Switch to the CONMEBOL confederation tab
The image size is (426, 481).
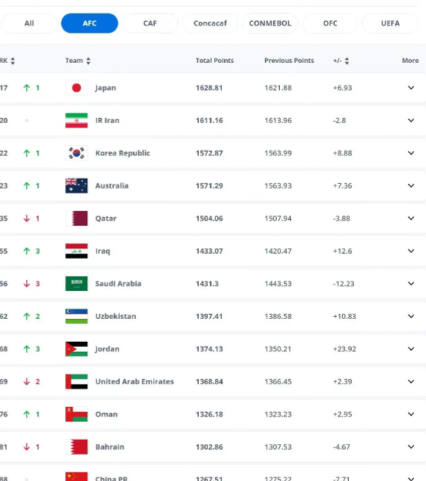(x=270, y=23)
